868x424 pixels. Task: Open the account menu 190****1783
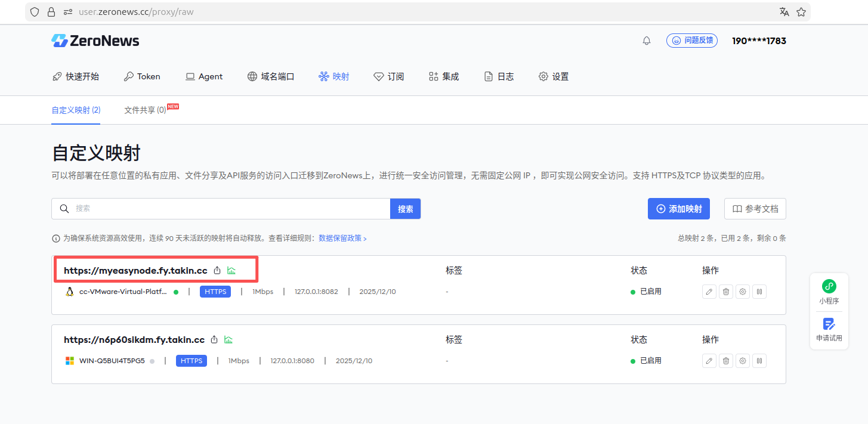coord(759,41)
